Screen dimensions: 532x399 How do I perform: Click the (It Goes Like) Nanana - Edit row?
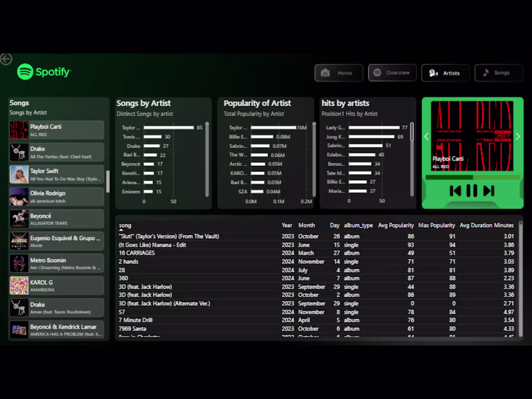316,245
